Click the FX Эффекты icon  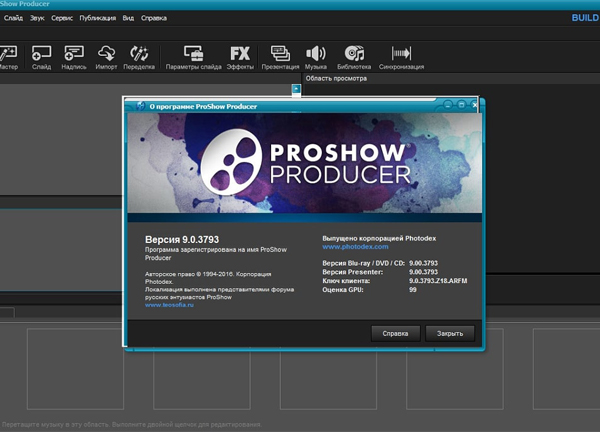240,56
